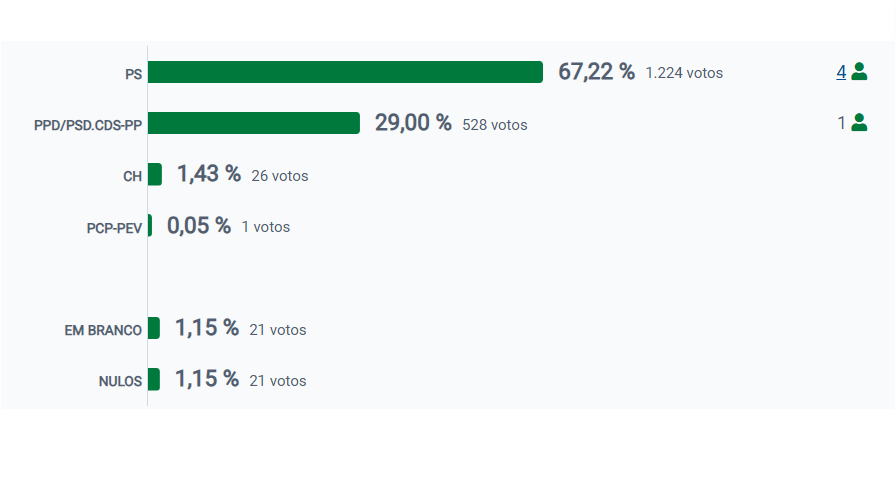The width and height of the screenshot is (896, 483).
Task: Select the EM BRANCO row label
Action: pos(103,330)
